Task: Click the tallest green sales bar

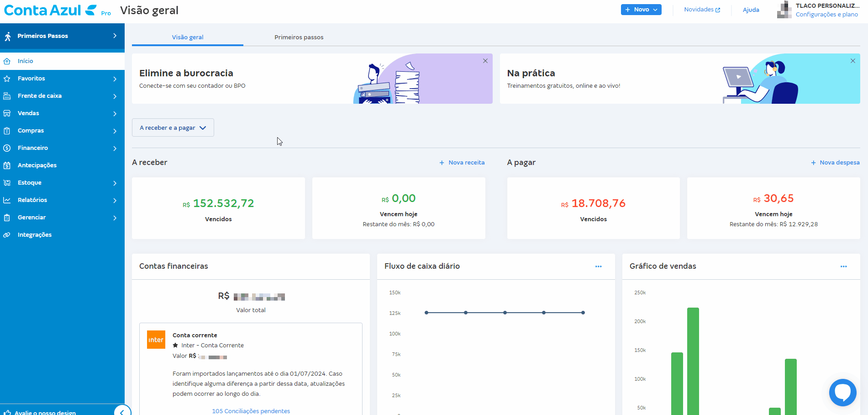Action: click(693, 361)
